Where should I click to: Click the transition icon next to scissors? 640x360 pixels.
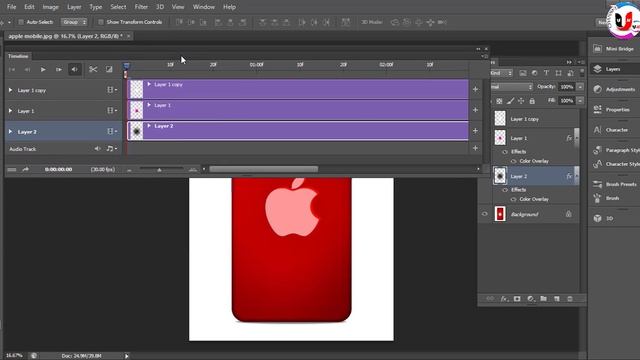pyautogui.click(x=109, y=69)
